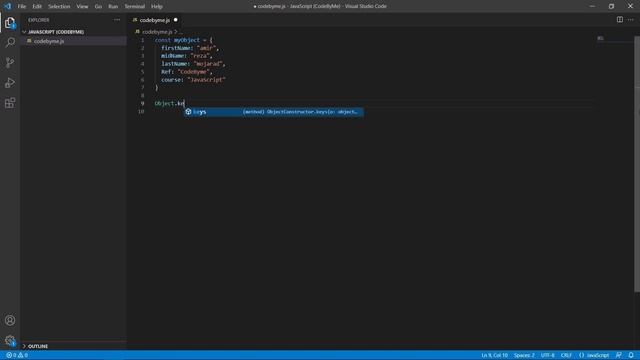Viewport: 640px width, 360px height.
Task: Open codebyme.js in the Explorer tree
Action: point(49,41)
